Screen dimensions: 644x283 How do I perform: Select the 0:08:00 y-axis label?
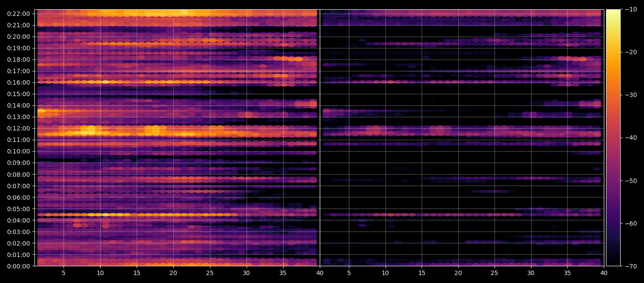19,174
